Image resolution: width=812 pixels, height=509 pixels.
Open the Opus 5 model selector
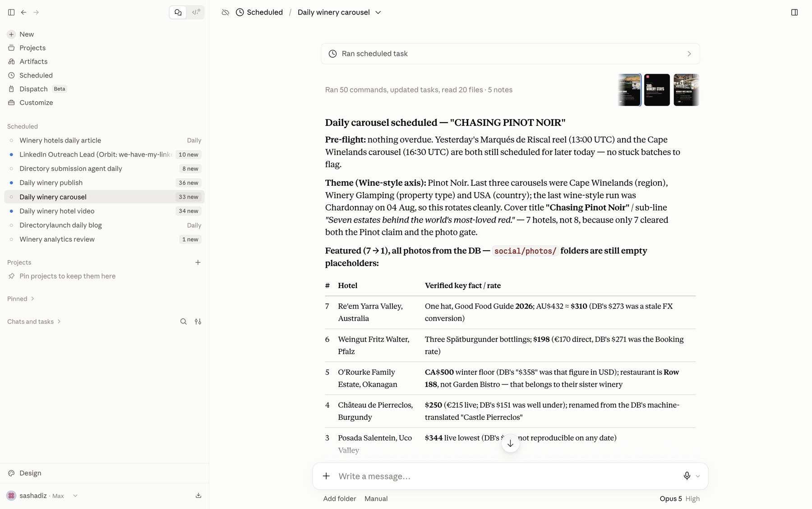[x=671, y=499]
